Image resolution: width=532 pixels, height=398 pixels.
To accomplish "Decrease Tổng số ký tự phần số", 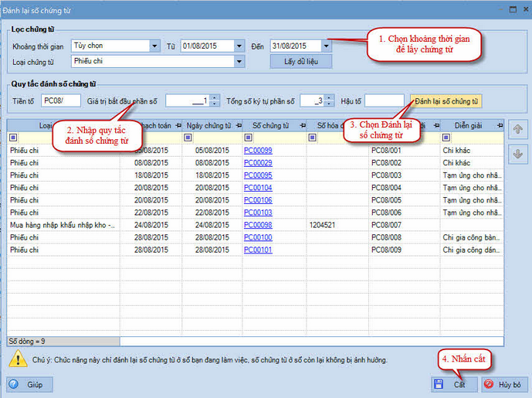I will click(329, 104).
